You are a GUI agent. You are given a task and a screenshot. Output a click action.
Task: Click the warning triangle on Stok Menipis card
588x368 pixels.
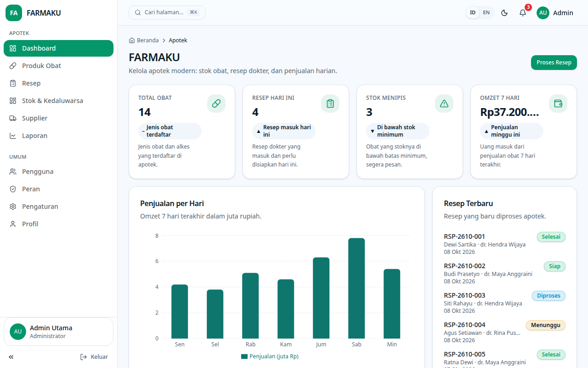pyautogui.click(x=444, y=103)
